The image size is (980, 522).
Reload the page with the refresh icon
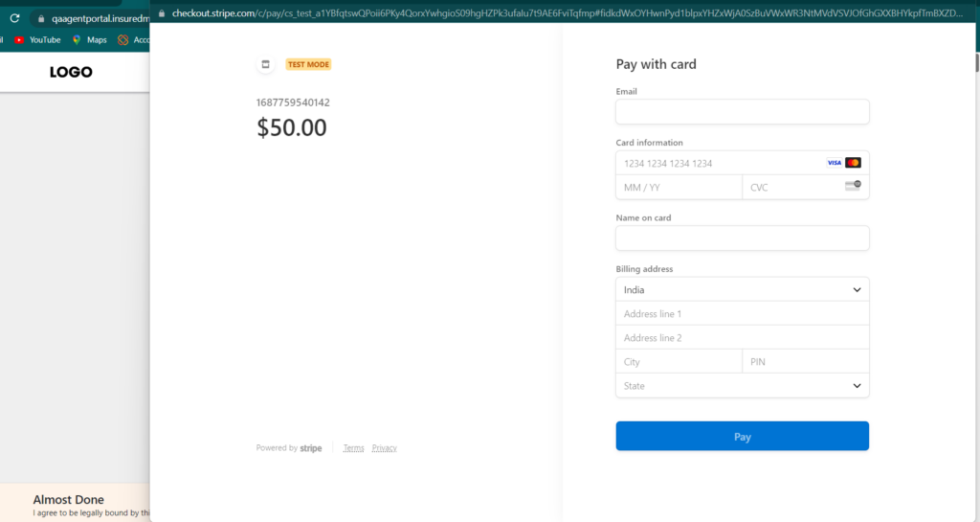(x=14, y=18)
